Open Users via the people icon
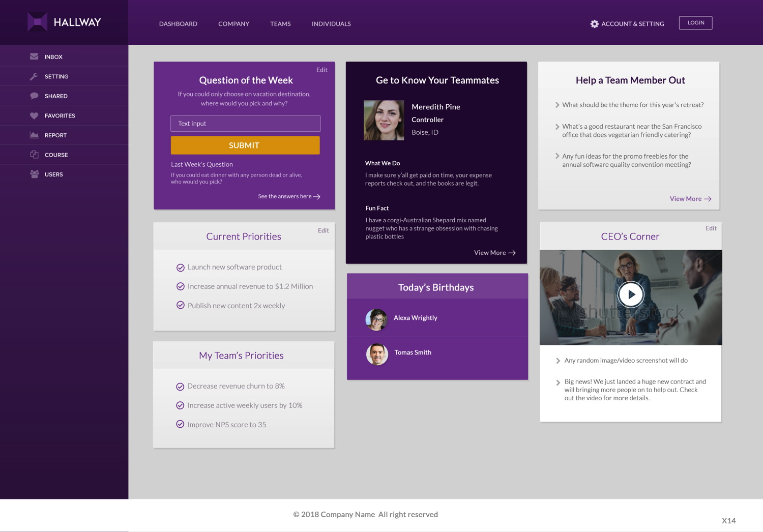Screen dimensions: 763x532 tap(34, 174)
